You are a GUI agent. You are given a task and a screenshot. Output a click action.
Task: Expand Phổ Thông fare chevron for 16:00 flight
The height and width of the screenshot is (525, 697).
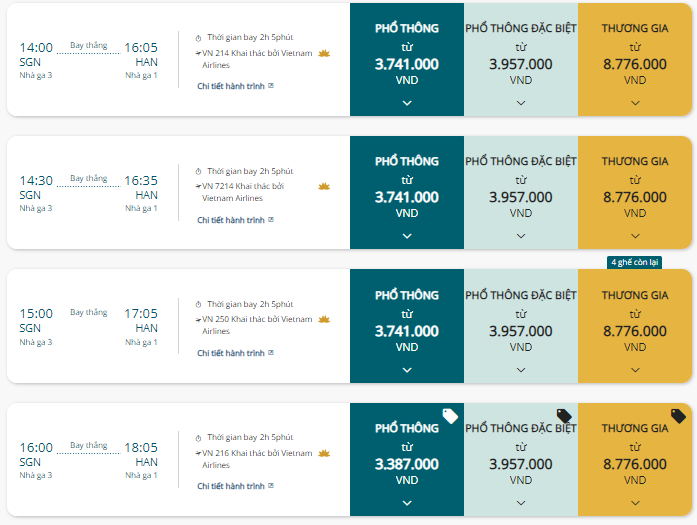(407, 503)
